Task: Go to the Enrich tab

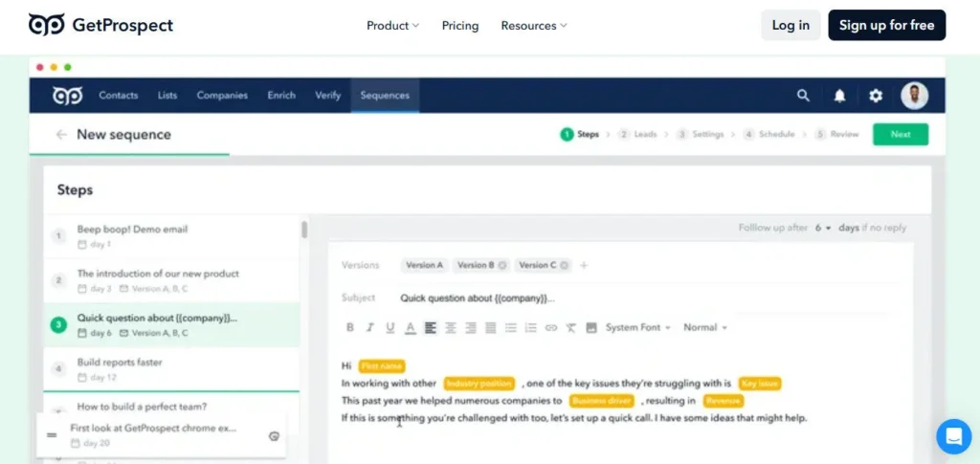Action: [x=281, y=96]
